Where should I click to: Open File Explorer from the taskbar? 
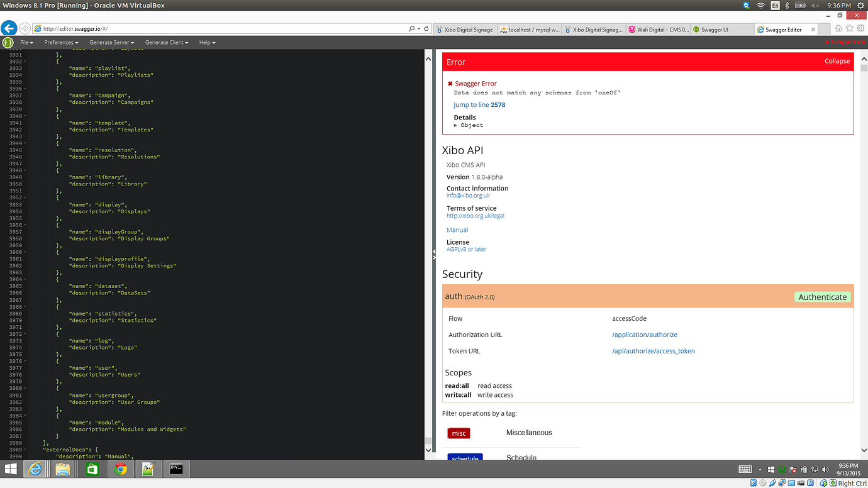(x=63, y=469)
